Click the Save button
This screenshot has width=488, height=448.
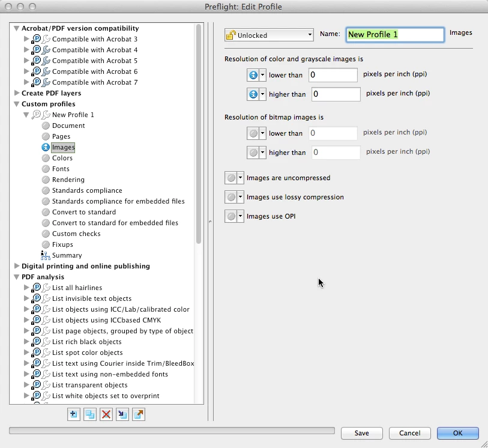click(361, 433)
